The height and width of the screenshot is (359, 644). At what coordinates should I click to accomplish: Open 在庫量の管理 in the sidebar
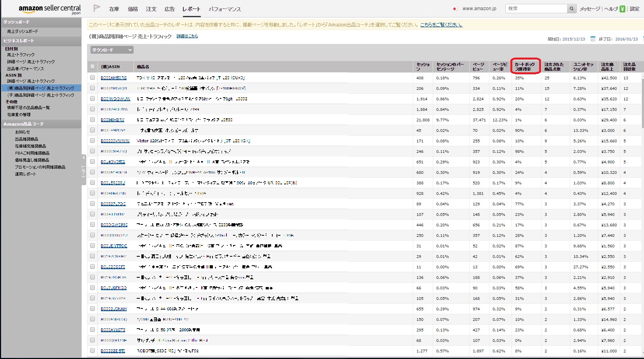[x=19, y=115]
